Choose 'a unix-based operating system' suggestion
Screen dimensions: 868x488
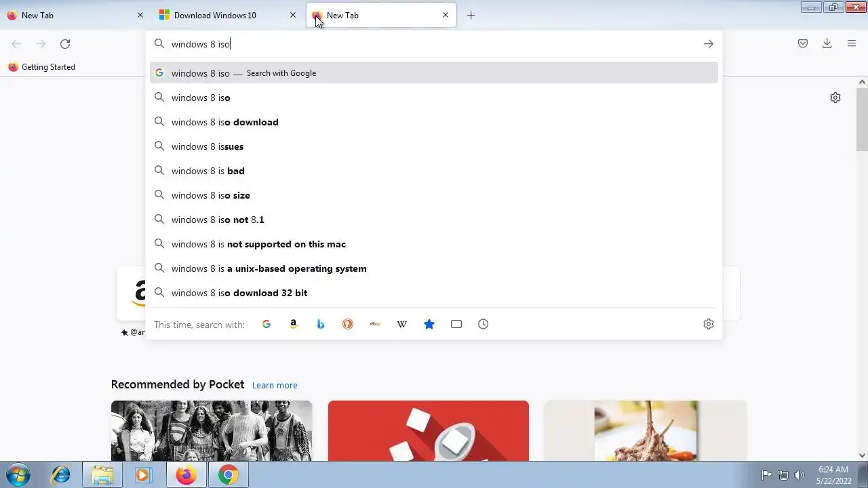click(434, 268)
